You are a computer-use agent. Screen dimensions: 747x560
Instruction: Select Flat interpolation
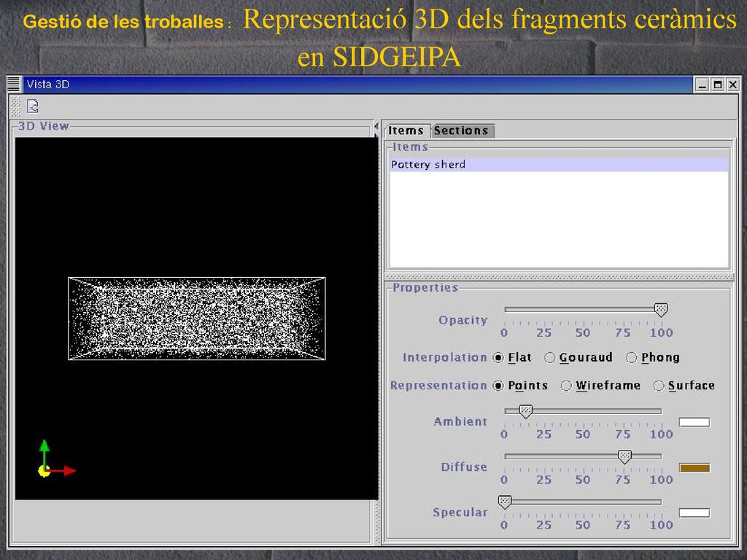tap(512, 357)
